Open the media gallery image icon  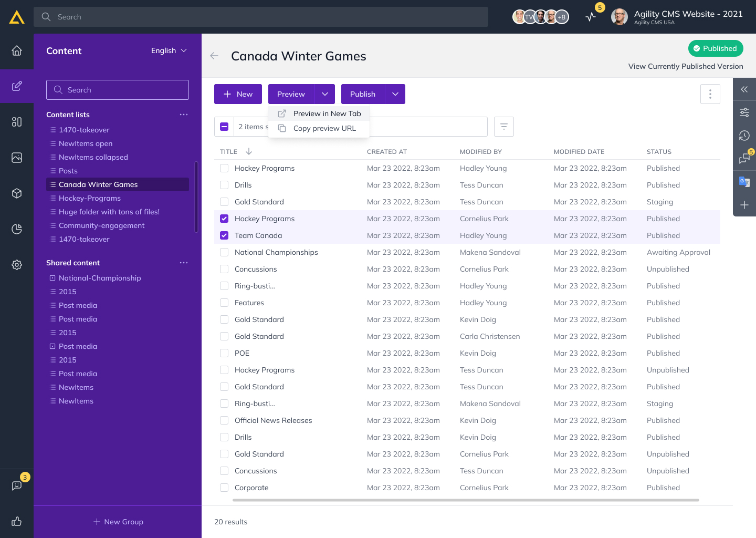(17, 158)
